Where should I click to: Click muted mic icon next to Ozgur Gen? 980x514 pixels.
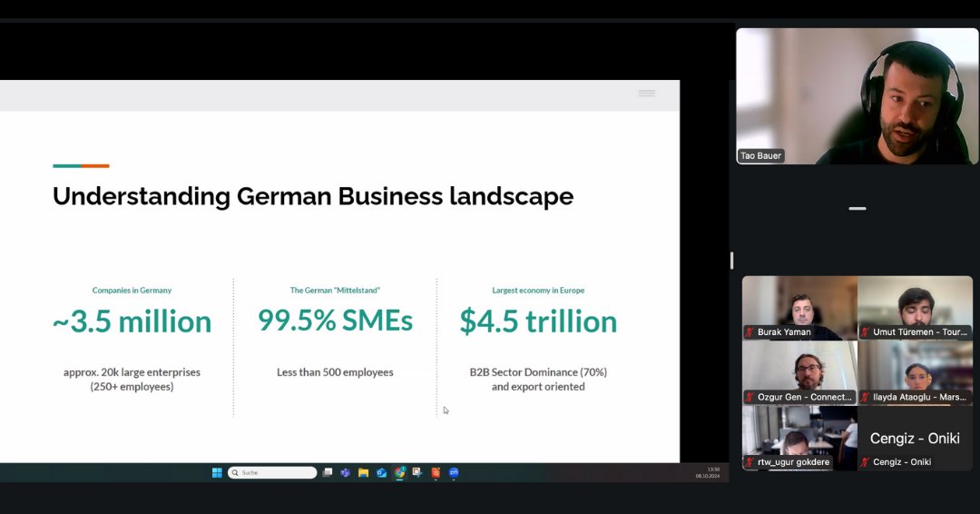pyautogui.click(x=750, y=397)
